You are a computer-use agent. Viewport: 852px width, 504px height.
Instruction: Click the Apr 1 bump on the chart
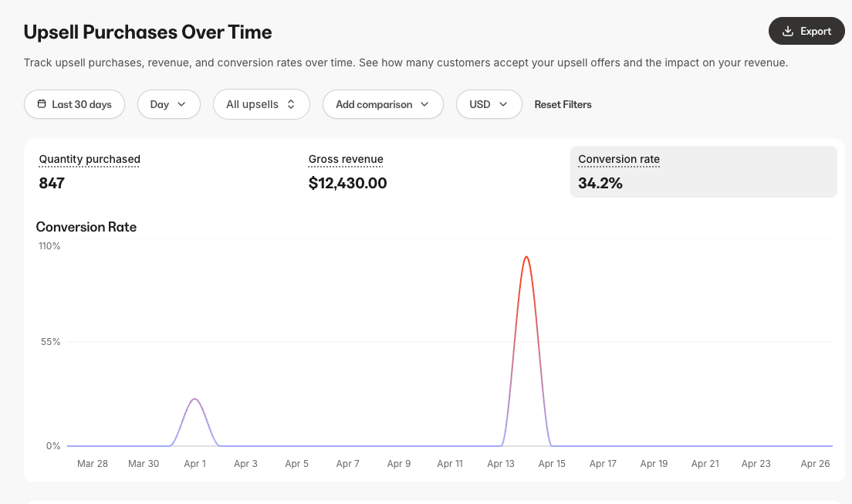pyautogui.click(x=195, y=400)
